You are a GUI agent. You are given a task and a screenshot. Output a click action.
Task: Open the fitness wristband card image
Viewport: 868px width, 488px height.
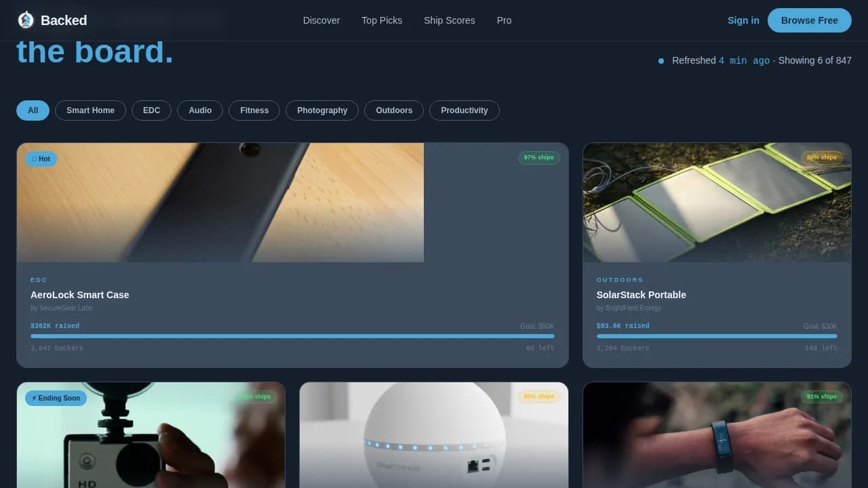pyautogui.click(x=717, y=435)
